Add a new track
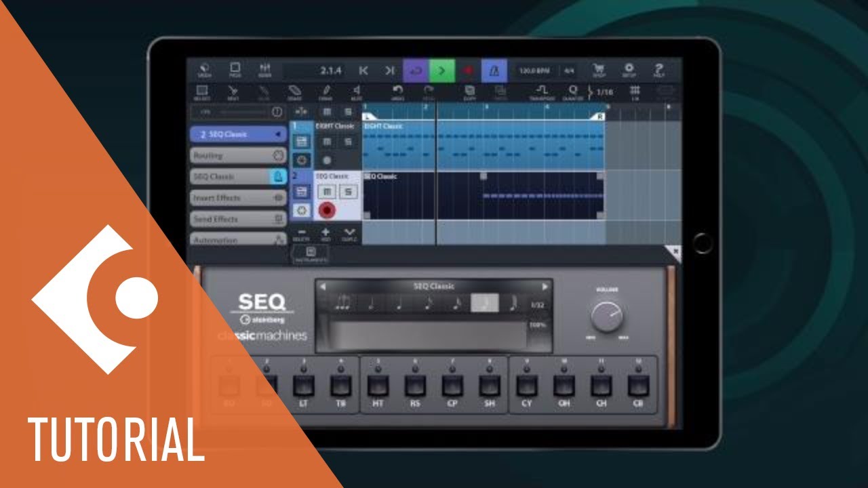The width and height of the screenshot is (868, 488). point(325,234)
